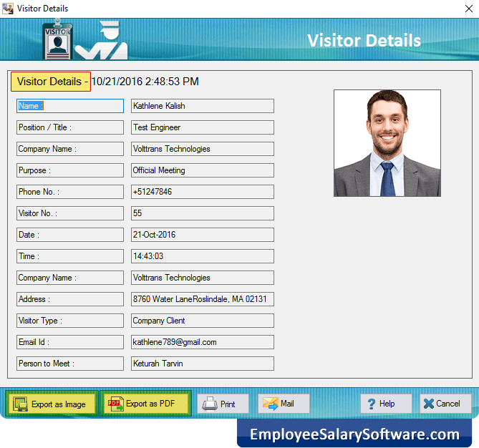Click the Address label box
This screenshot has width=479, height=448.
coord(70,299)
